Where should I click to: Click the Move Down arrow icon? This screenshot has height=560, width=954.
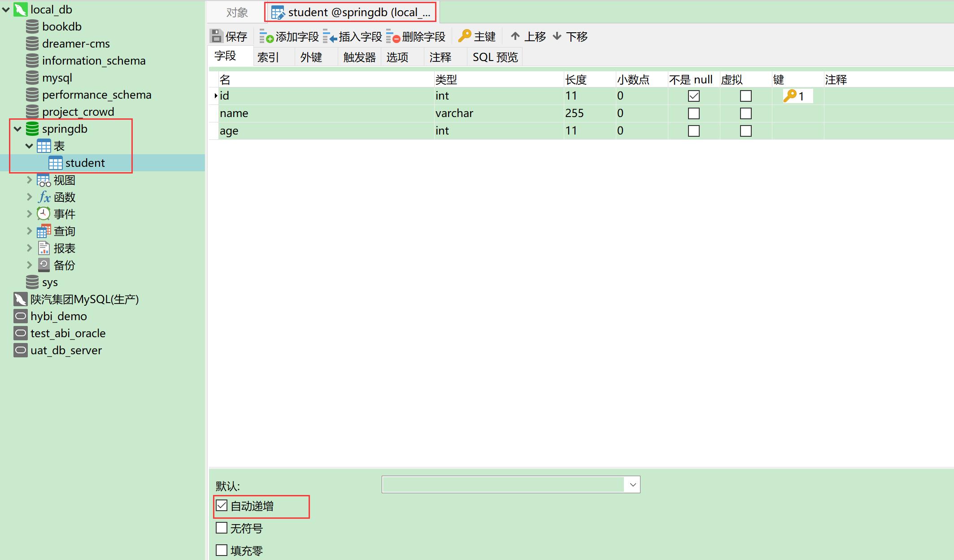pyautogui.click(x=557, y=36)
